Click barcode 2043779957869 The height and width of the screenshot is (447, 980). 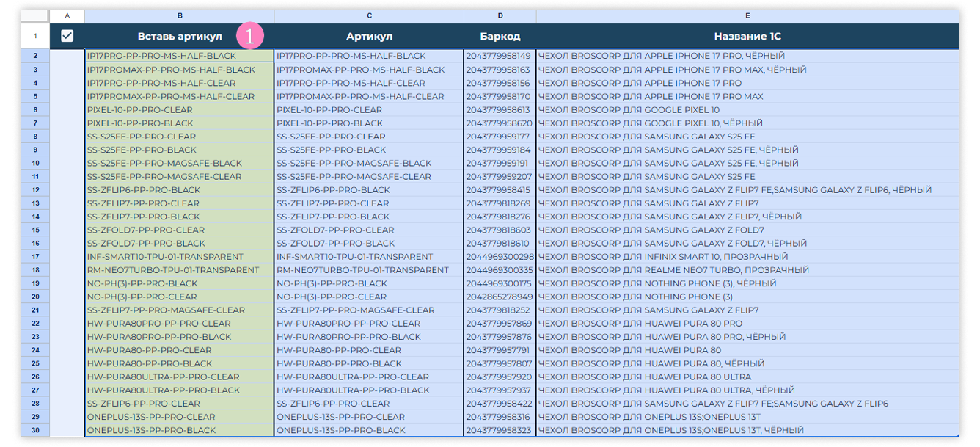[x=500, y=324]
